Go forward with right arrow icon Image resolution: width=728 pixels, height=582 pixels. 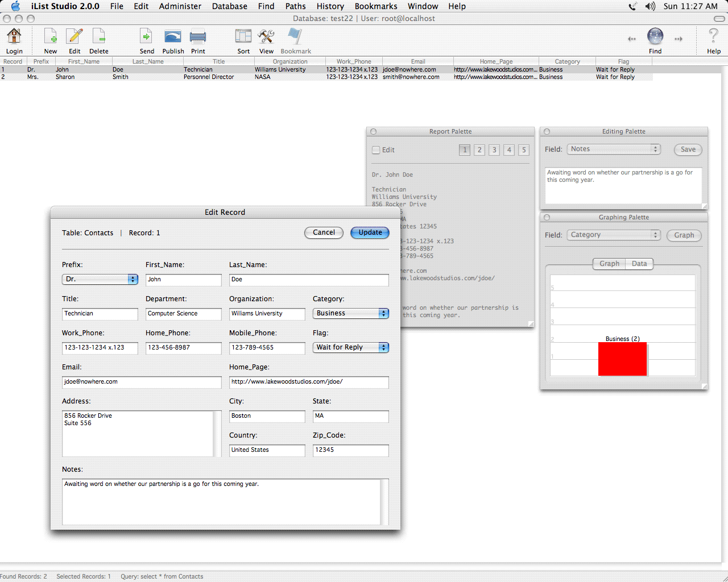pos(679,39)
